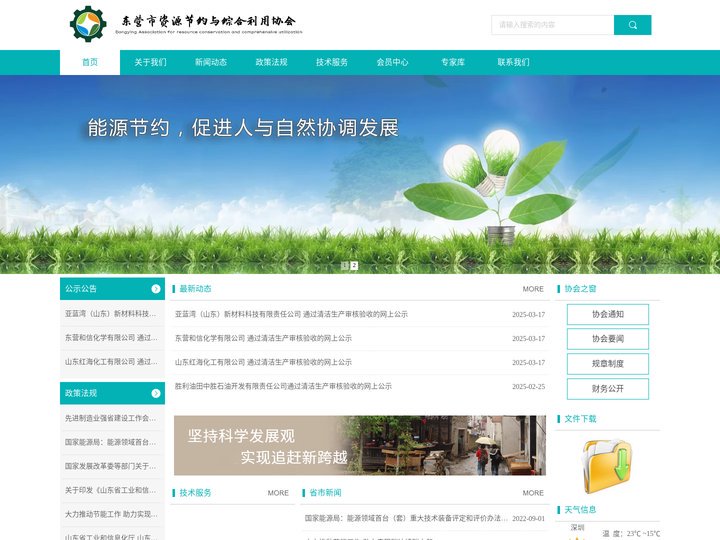Open sidebar policy 国家发展改革委等部门关于
This screenshot has height=540, width=720.
coord(111,466)
